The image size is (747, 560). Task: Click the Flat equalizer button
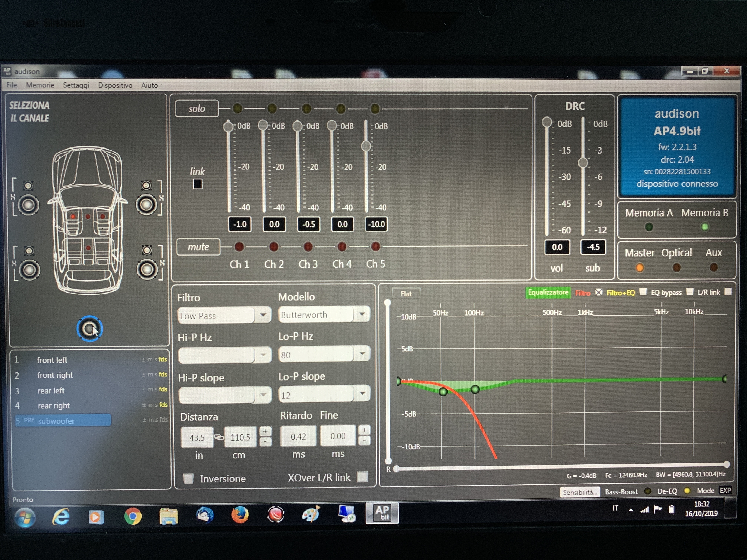pyautogui.click(x=406, y=294)
